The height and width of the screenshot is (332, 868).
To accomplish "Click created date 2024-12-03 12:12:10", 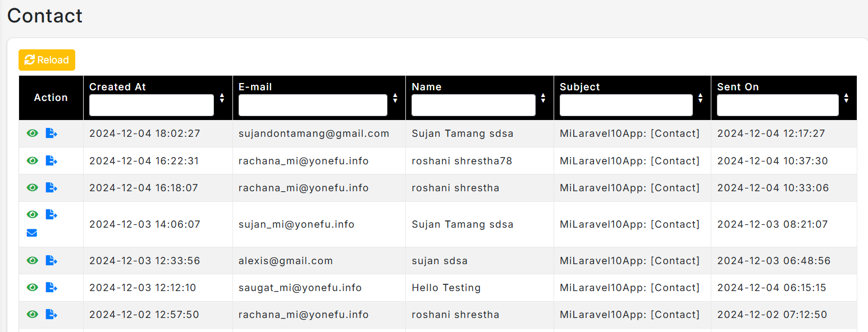I will pos(143,288).
